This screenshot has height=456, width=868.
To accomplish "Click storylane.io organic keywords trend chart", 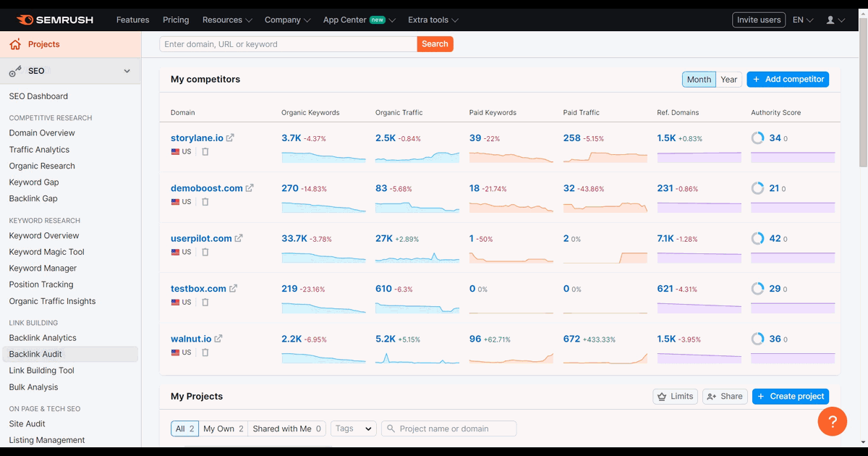I will (x=323, y=156).
